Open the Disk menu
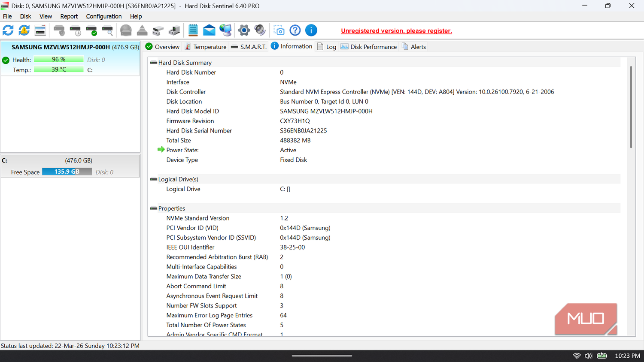This screenshot has width=644, height=362. pyautogui.click(x=25, y=16)
